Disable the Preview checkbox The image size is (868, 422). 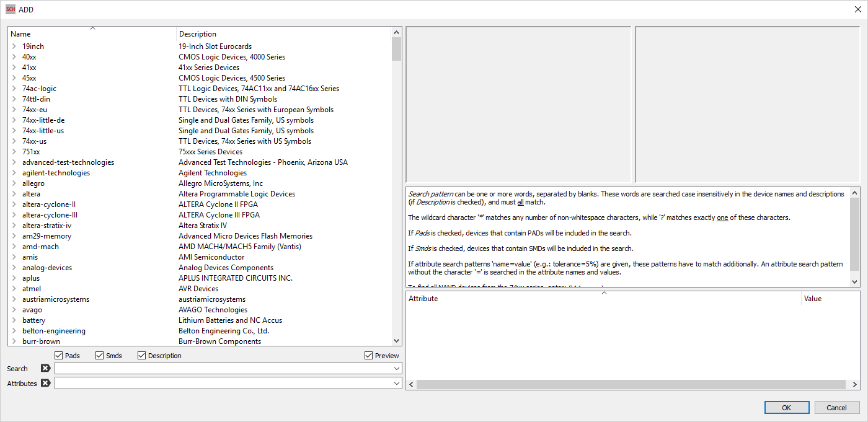coord(369,356)
